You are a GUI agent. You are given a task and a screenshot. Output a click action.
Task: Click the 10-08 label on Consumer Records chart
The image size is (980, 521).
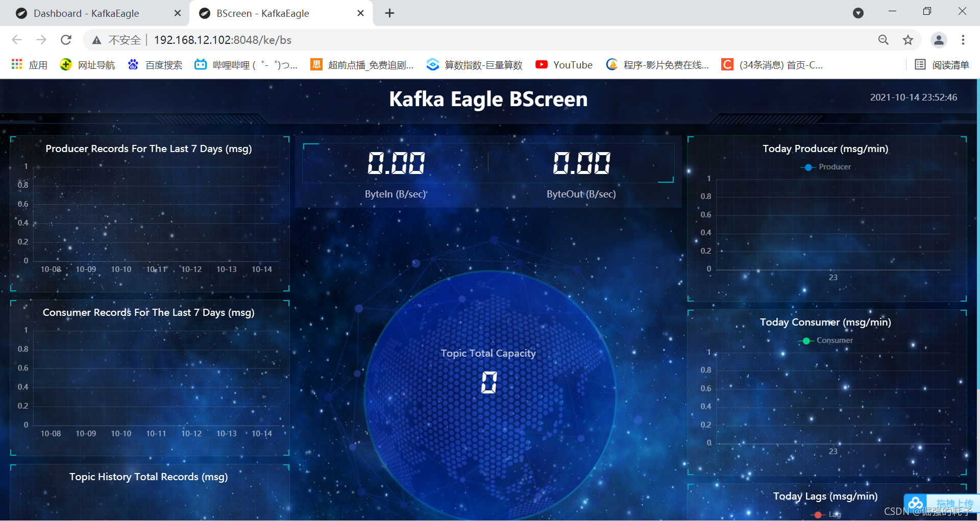click(x=51, y=433)
